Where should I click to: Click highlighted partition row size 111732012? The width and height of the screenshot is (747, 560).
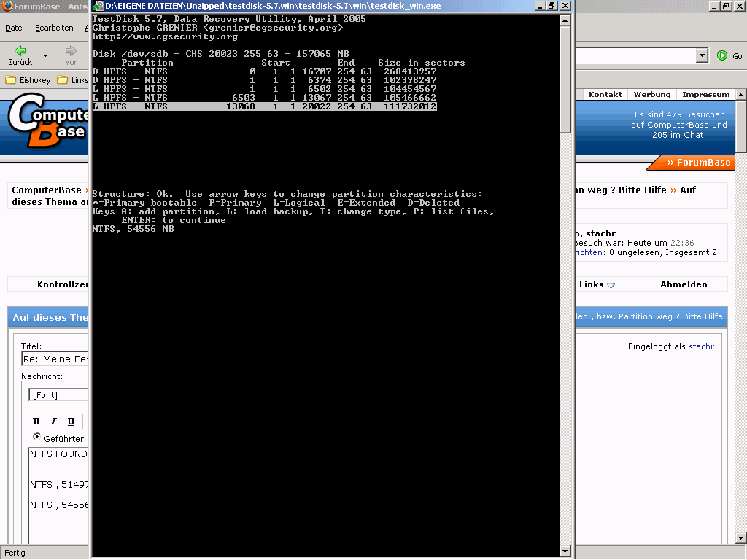[x=264, y=106]
